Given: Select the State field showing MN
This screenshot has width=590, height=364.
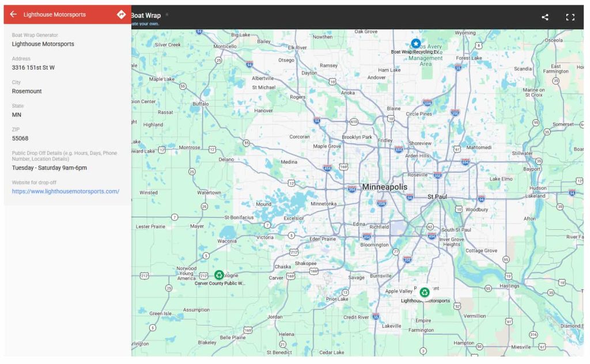Looking at the screenshot, I should pyautogui.click(x=16, y=115).
